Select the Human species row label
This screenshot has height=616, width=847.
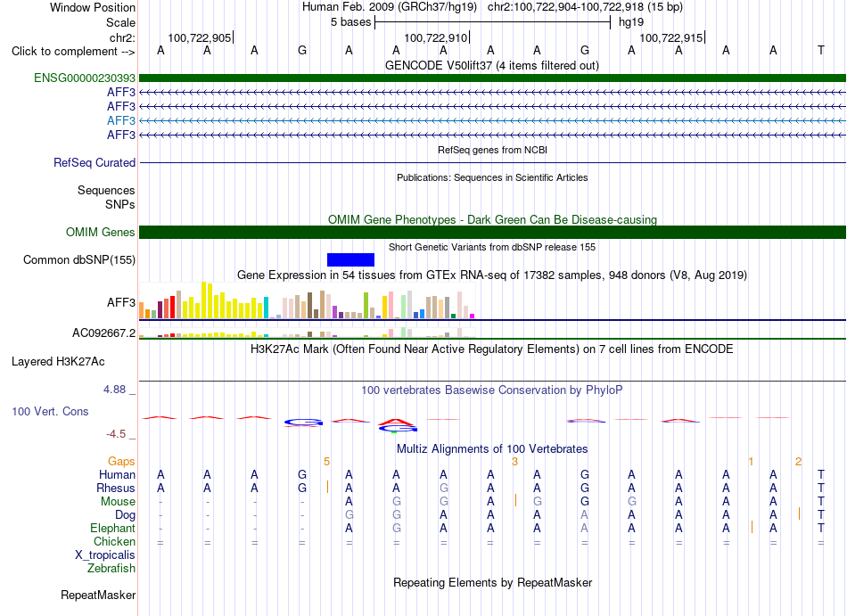tap(117, 475)
